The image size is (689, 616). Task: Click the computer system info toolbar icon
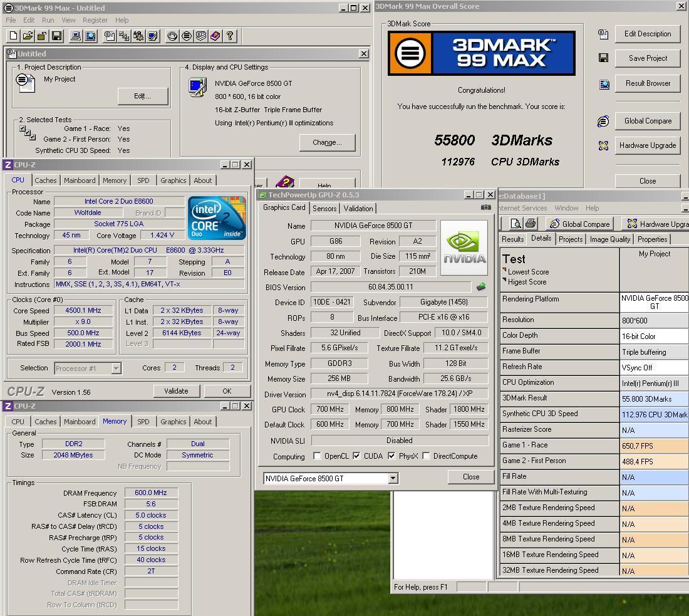(x=76, y=36)
